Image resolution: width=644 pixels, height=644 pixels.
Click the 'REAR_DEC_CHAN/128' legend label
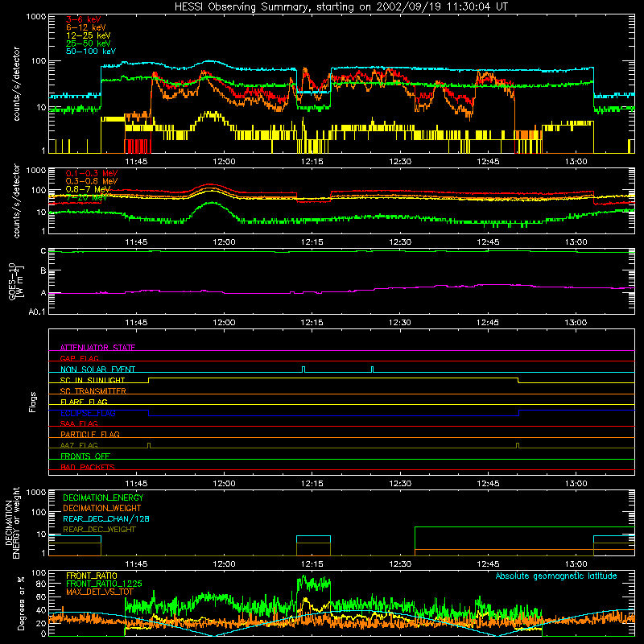[x=106, y=518]
